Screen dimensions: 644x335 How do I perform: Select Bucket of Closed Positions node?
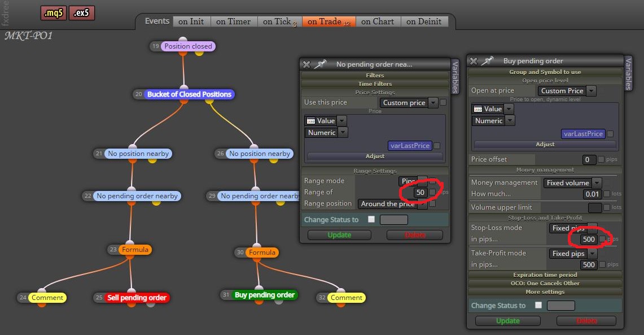tap(189, 94)
